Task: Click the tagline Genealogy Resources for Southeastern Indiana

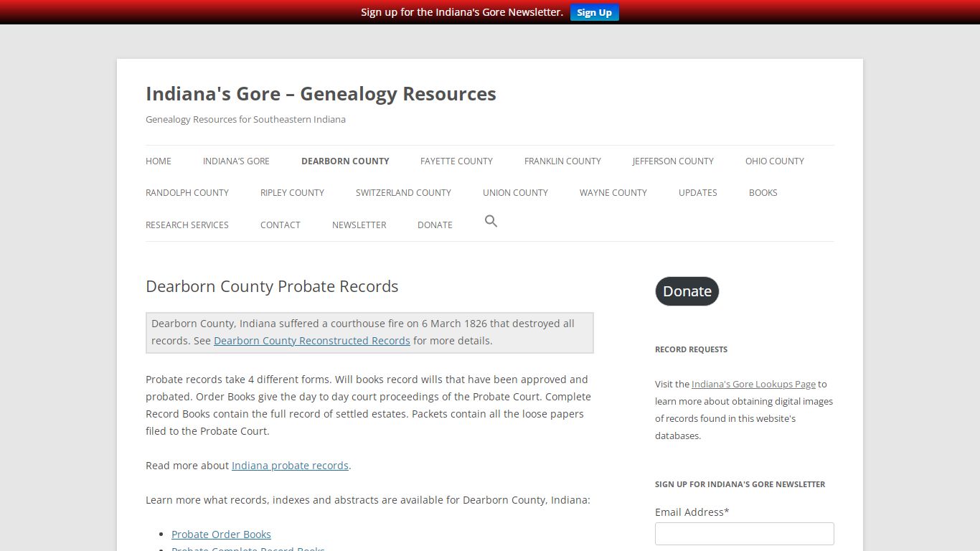Action: tap(245, 119)
